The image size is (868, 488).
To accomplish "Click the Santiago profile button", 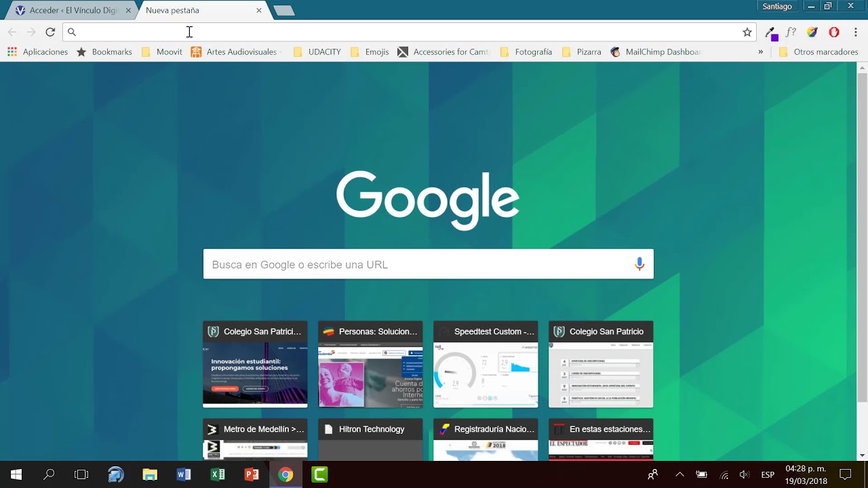I will click(x=777, y=6).
